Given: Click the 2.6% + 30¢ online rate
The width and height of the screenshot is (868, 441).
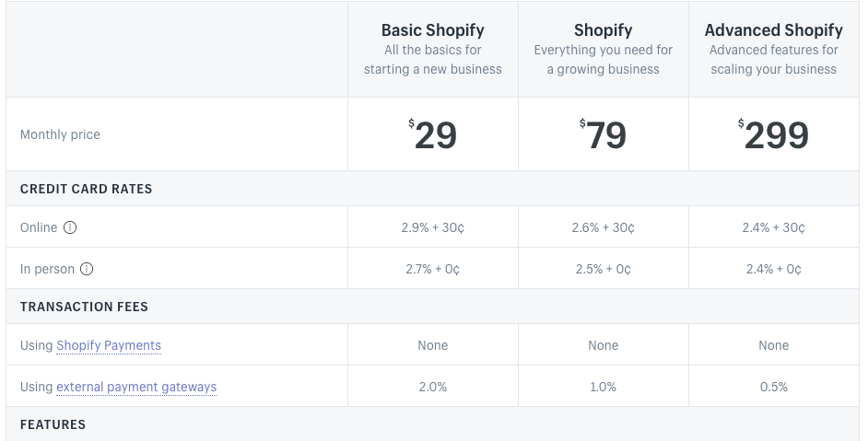Looking at the screenshot, I should [x=603, y=227].
